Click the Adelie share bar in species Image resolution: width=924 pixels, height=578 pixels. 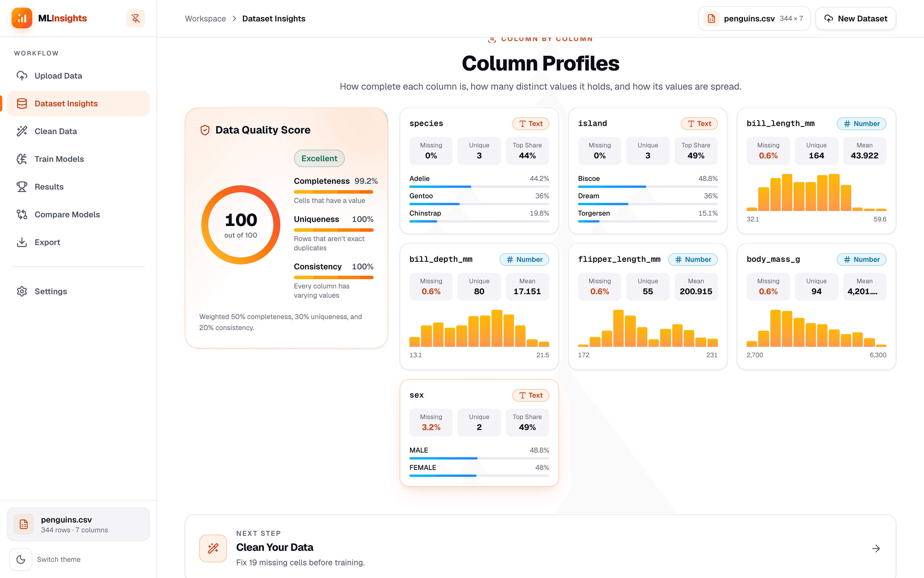pyautogui.click(x=479, y=187)
